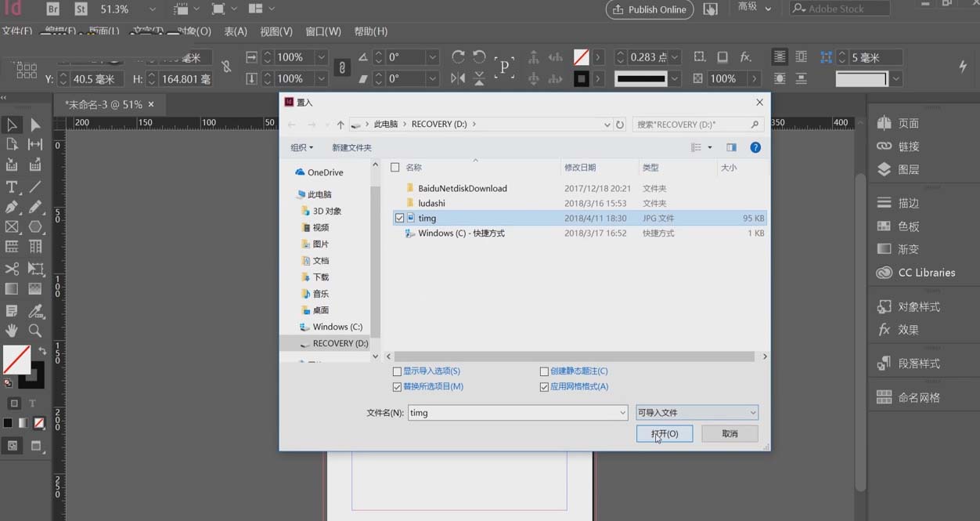The height and width of the screenshot is (521, 980).
Task: Click the help question mark icon
Action: click(x=755, y=147)
